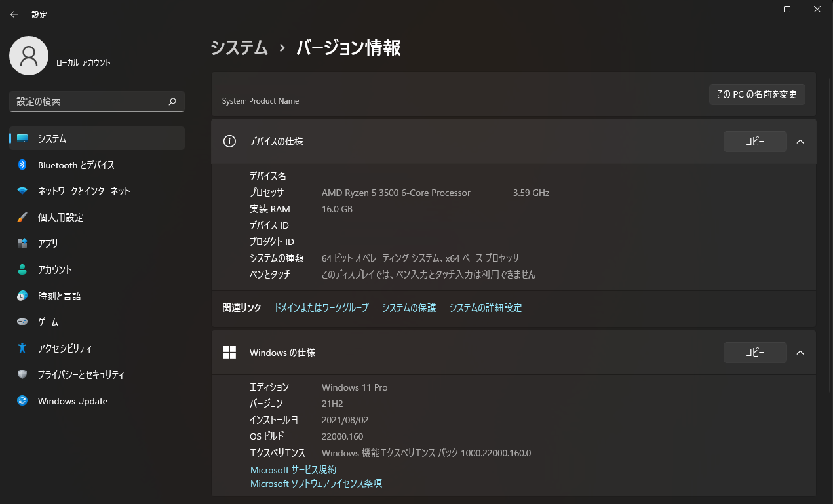Screen dimensions: 833x504
Task: Copy the Windows specifications
Action: coord(755,353)
